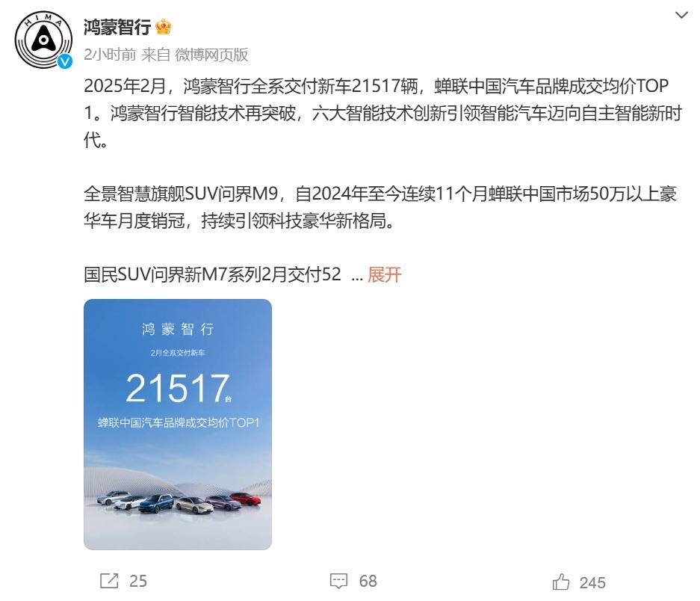Click the 2小时前 timestamp
700x601 pixels.
tap(110, 55)
